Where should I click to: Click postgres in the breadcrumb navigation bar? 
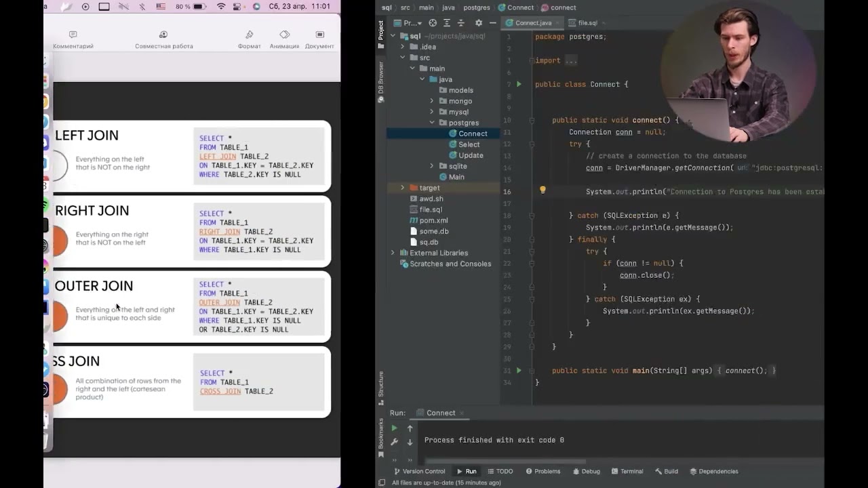click(476, 7)
